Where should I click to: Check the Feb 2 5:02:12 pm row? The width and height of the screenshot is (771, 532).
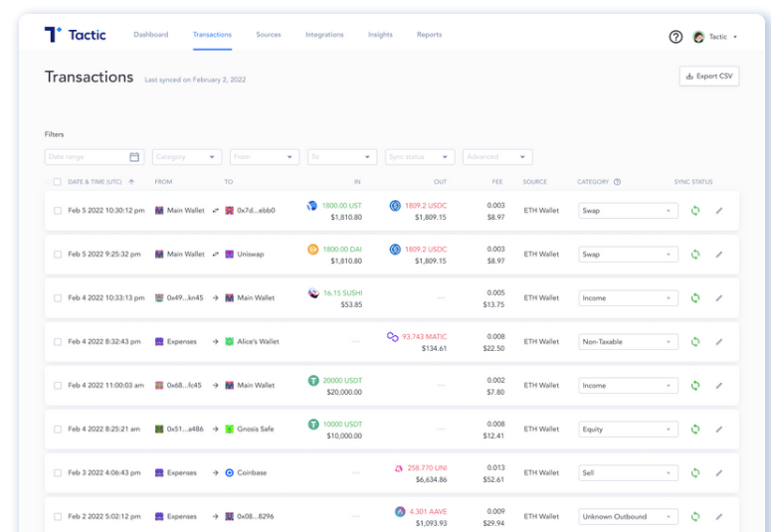58,516
